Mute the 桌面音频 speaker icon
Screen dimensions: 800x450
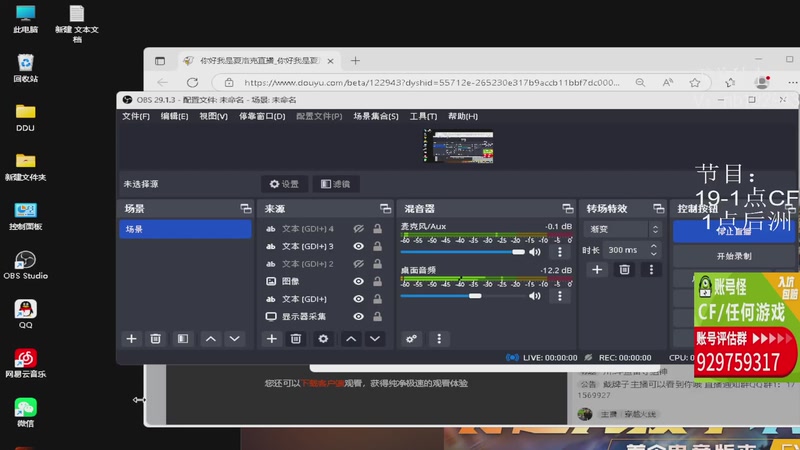pos(535,296)
